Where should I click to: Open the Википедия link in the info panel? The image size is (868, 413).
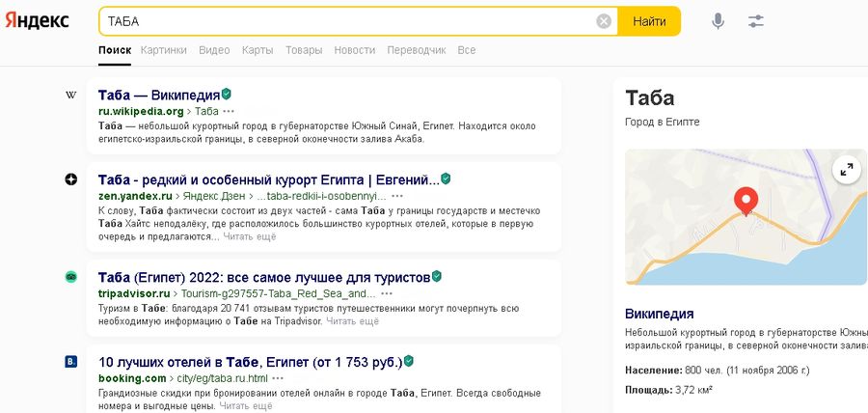pos(660,314)
